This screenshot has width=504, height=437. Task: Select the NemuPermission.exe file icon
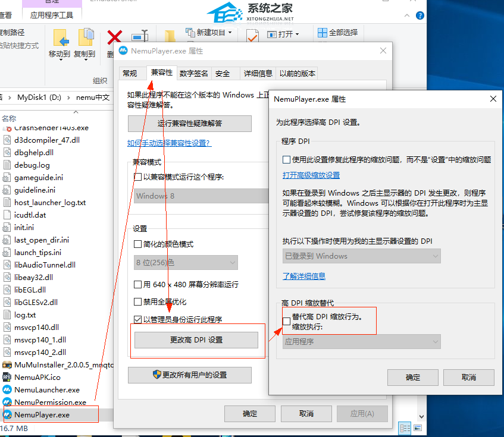[7, 402]
